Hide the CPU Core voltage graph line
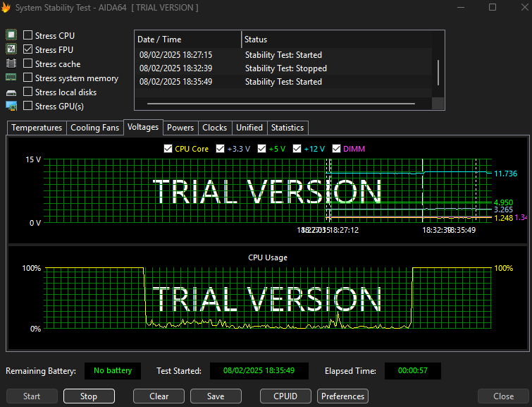Screen dimensions: 532x407 click(x=168, y=149)
